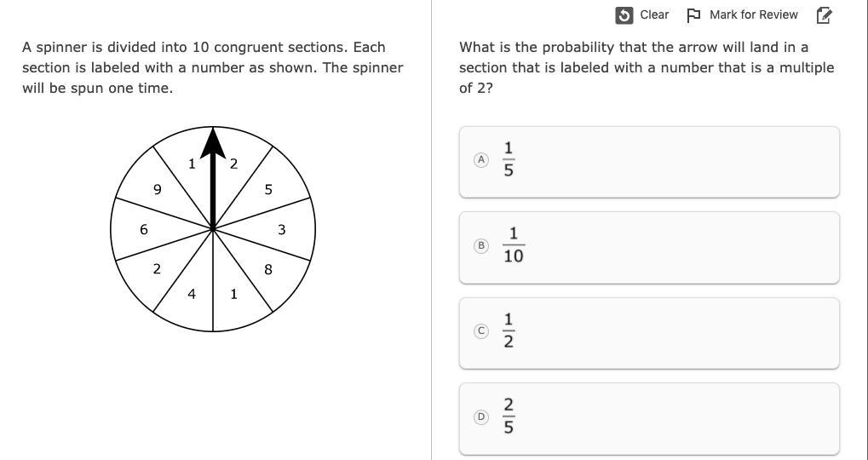Click the 1/5 fraction answer

pos(509,160)
